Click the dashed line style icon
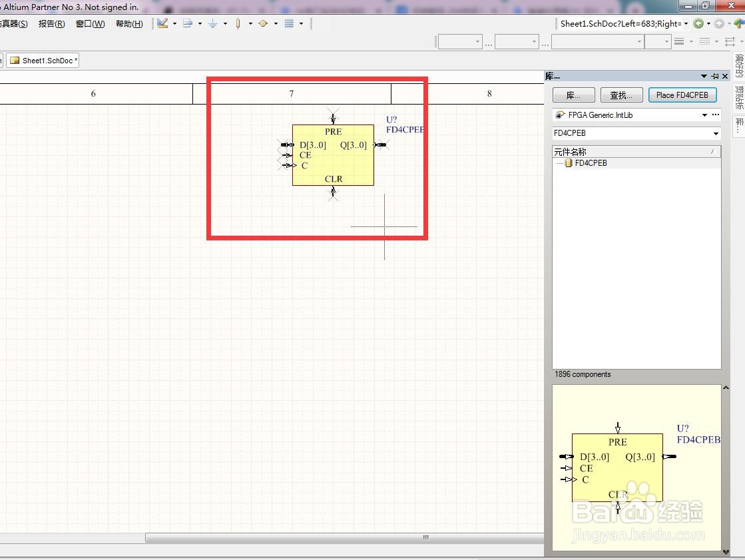 point(704,42)
